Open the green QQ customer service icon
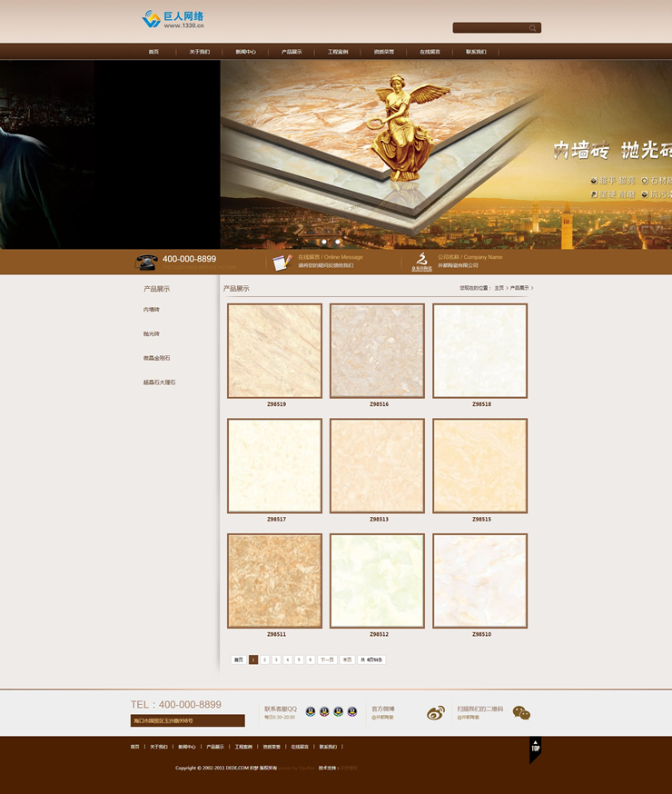Screen dimensions: 672x794 click(338, 711)
